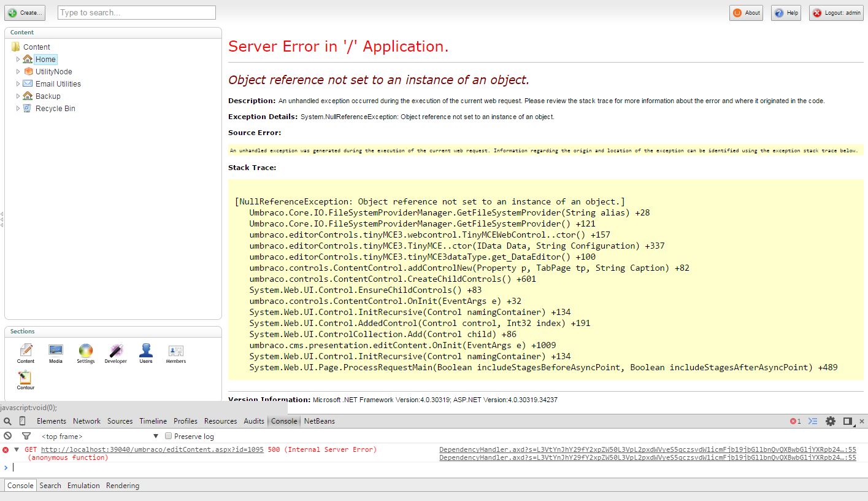Switch to the Audits tab
Image resolution: width=868 pixels, height=501 pixels.
click(x=254, y=421)
